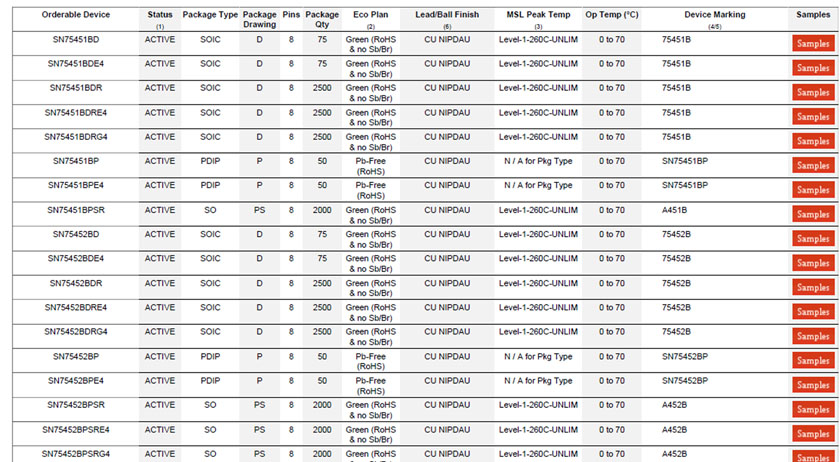Click the Eco Plan column header

coord(371,15)
